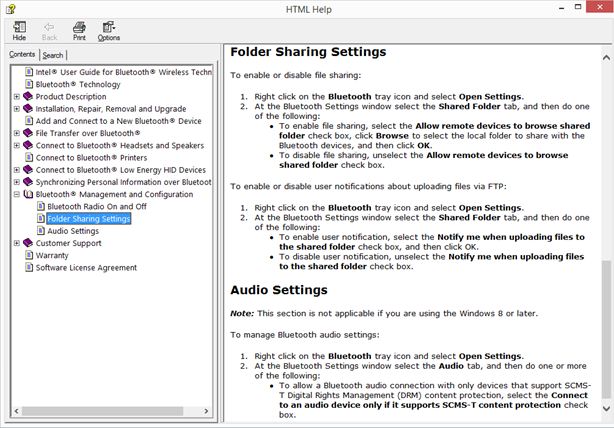This screenshot has height=428, width=614.
Task: Click page icon of Add and Connect topic
Action: pos(29,121)
